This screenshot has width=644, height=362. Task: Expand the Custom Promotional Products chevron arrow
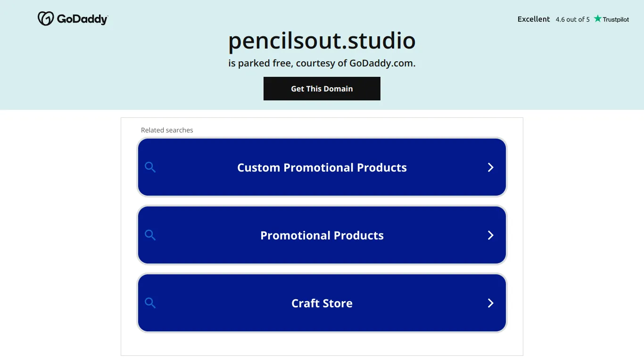(x=490, y=167)
